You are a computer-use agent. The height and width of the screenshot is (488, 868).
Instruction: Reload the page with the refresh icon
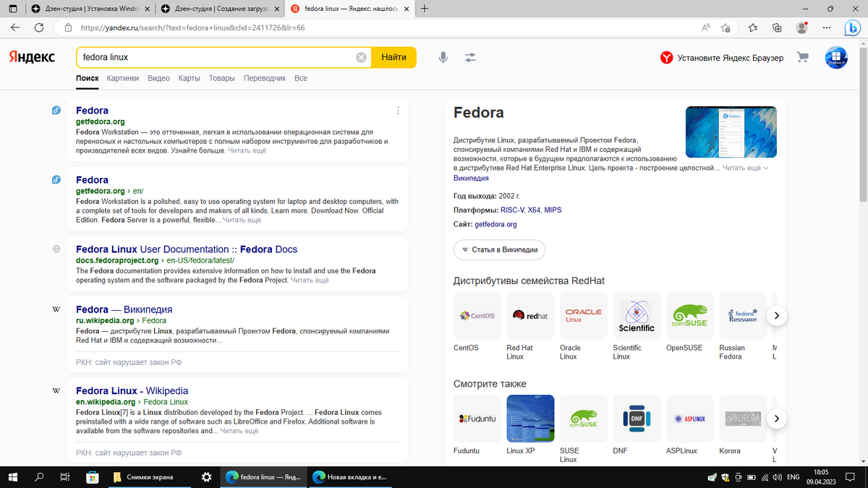click(x=38, y=27)
